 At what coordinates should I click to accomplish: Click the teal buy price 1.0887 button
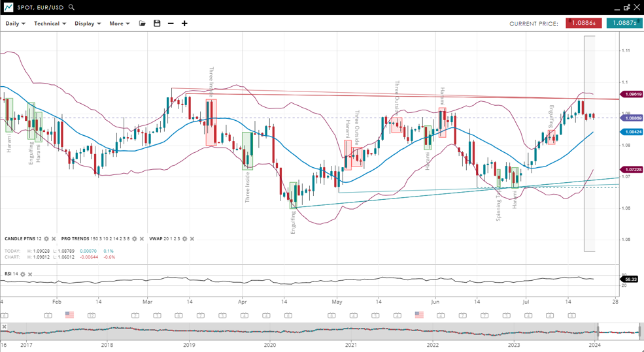[x=624, y=23]
